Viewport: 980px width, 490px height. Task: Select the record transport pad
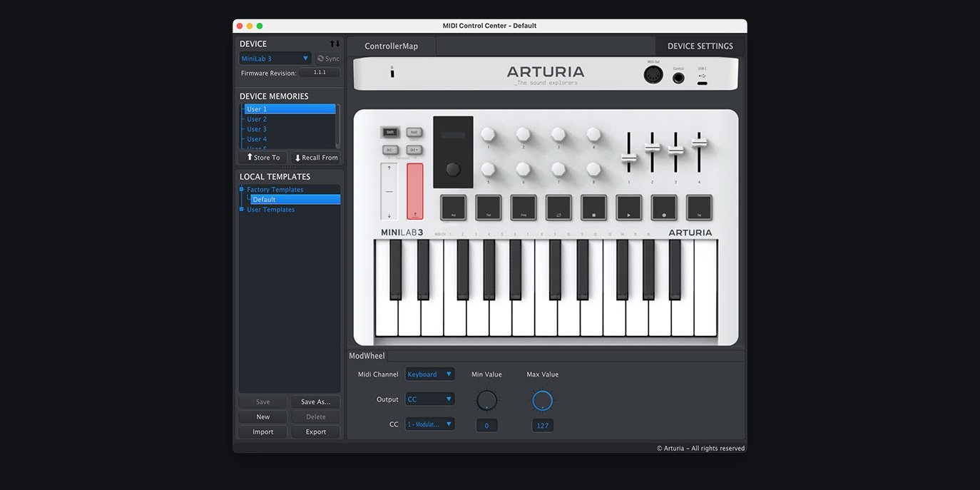[x=664, y=208]
